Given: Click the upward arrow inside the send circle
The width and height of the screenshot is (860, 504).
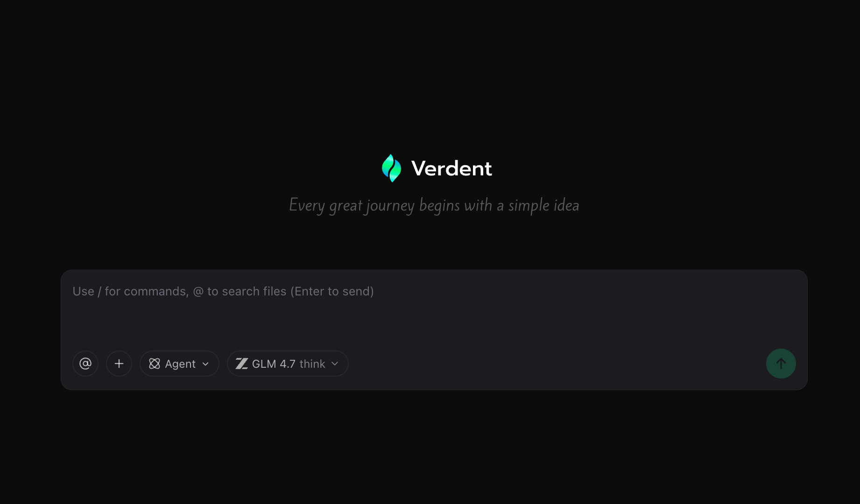Looking at the screenshot, I should pyautogui.click(x=781, y=364).
